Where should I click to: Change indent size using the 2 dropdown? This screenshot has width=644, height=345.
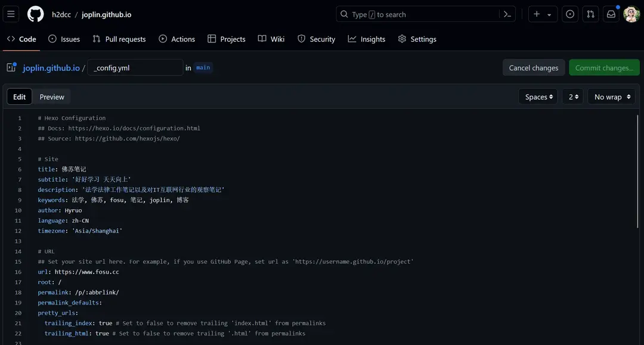click(x=572, y=96)
